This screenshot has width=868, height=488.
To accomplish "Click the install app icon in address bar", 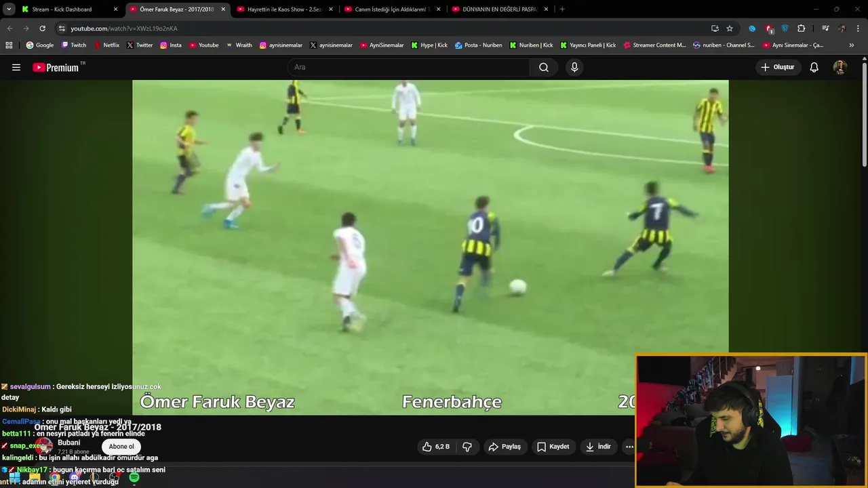I will click(715, 28).
